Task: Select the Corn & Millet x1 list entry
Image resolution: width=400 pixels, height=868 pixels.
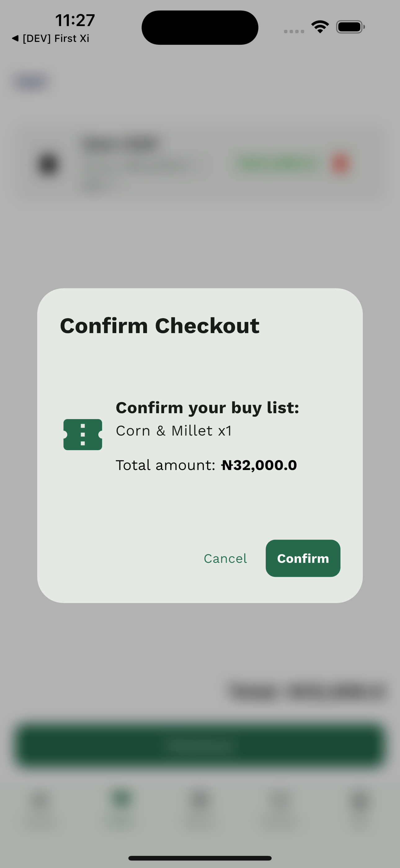Action: 174,430
